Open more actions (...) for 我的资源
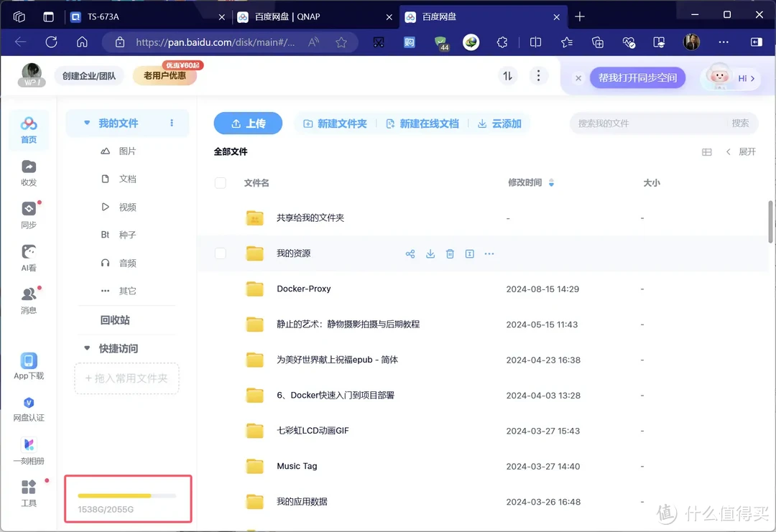Screen dimensions: 776x532 coord(489,253)
